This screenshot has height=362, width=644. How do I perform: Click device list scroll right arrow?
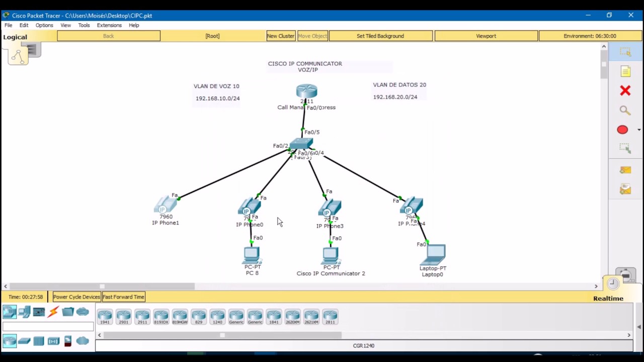pos(628,335)
